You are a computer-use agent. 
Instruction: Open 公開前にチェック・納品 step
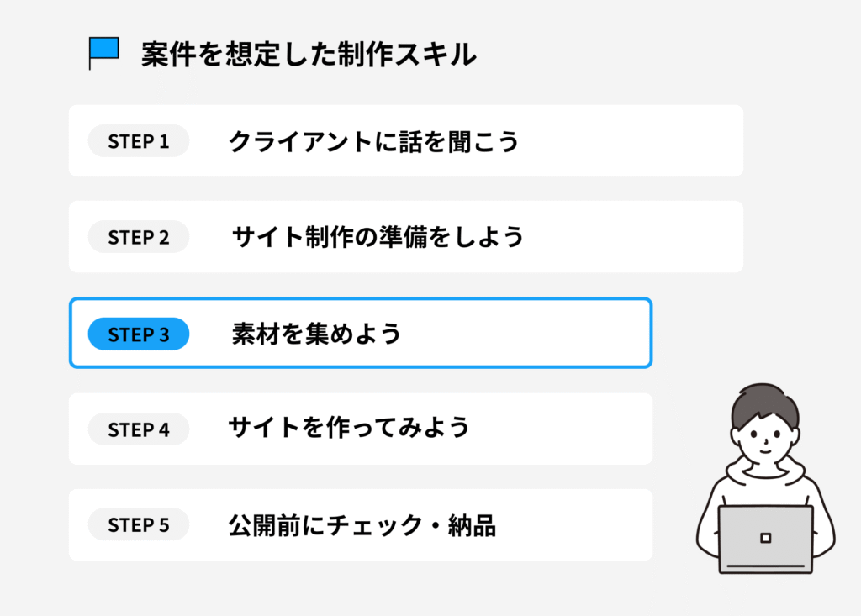click(x=362, y=525)
